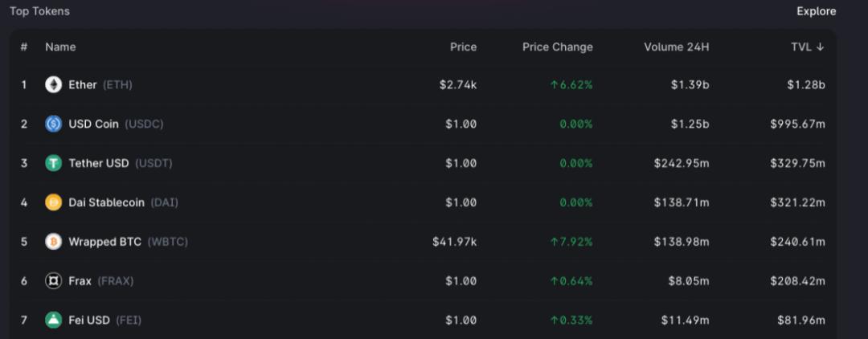Sort by Volume 24H column header
Image resolution: width=868 pixels, height=339 pixels.
pos(676,47)
